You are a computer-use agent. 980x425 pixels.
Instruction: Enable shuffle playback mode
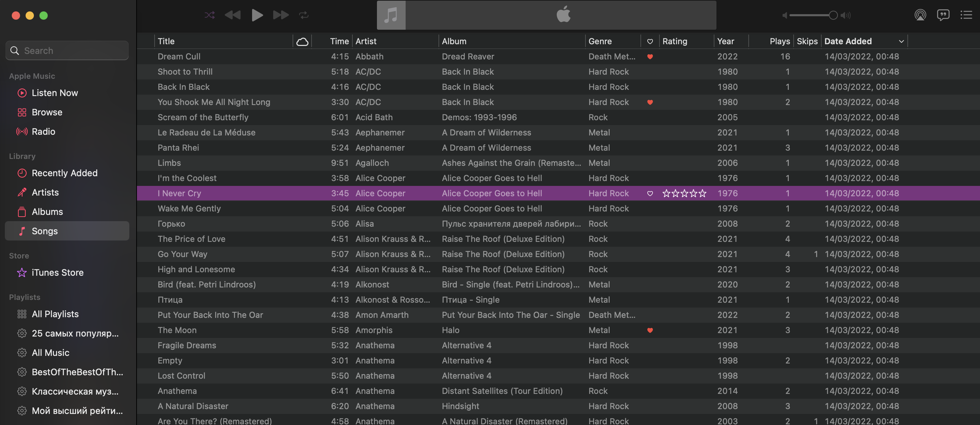[x=210, y=15]
